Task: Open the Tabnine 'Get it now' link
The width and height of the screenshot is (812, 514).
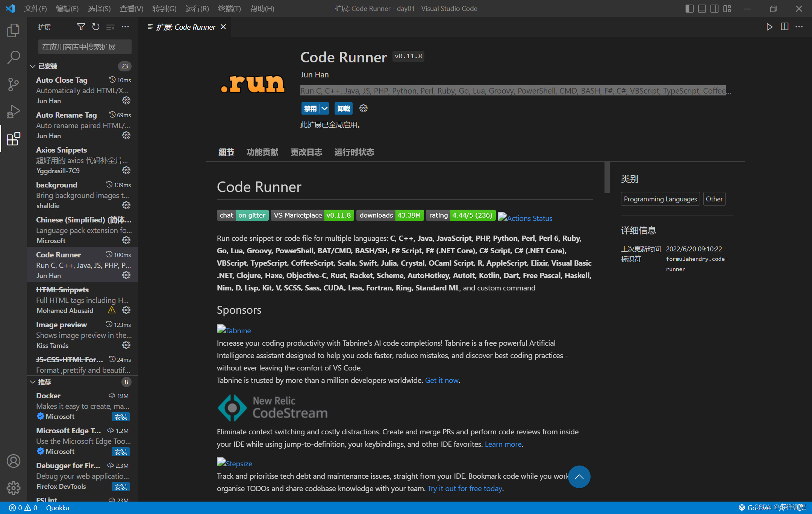Action: pyautogui.click(x=442, y=380)
